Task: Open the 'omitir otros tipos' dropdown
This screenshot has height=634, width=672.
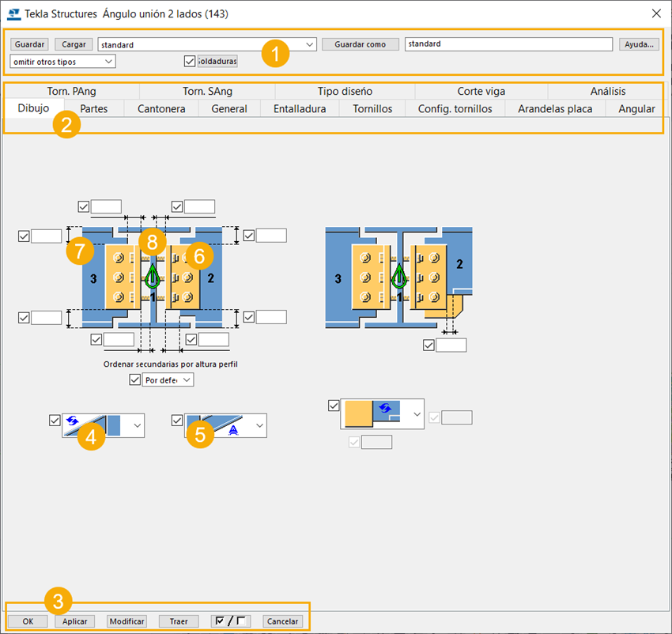Action: (x=63, y=62)
